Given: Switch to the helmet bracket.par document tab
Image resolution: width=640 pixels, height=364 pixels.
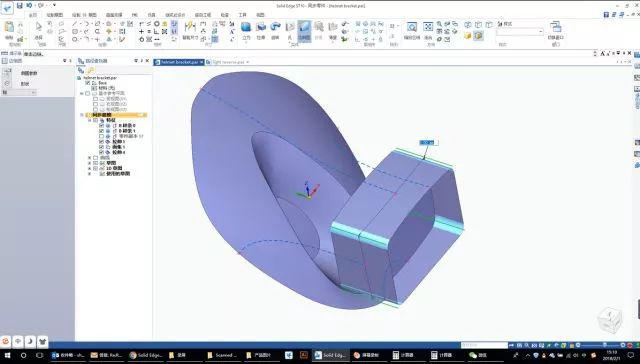Looking at the screenshot, I should point(178,62).
